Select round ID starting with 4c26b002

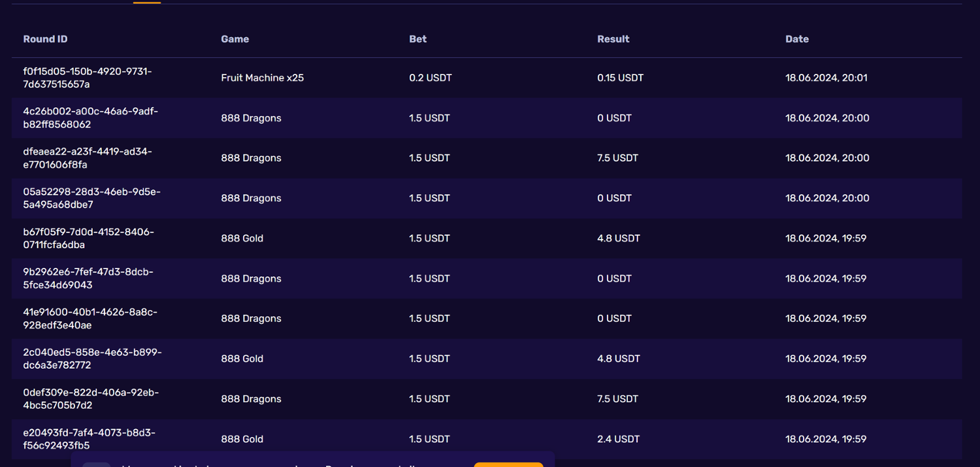point(91,118)
